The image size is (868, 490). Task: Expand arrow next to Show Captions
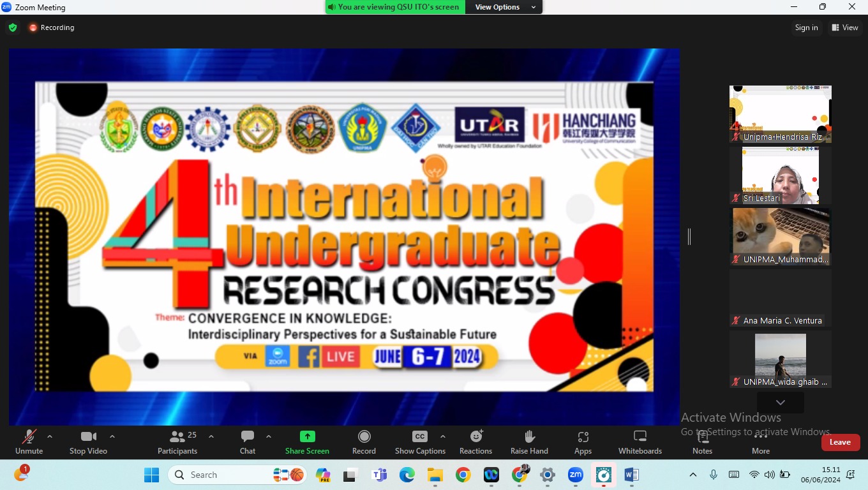pos(443,436)
